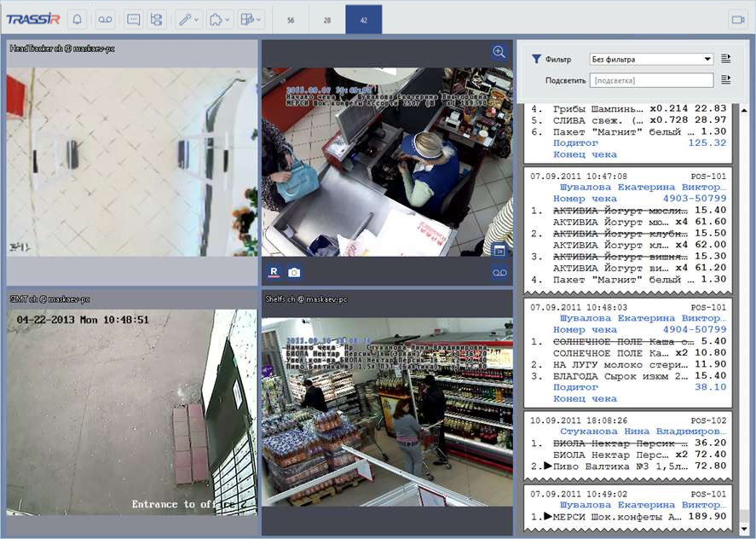
Task: Click into the 'подсветка' highlight input field
Action: [x=651, y=80]
